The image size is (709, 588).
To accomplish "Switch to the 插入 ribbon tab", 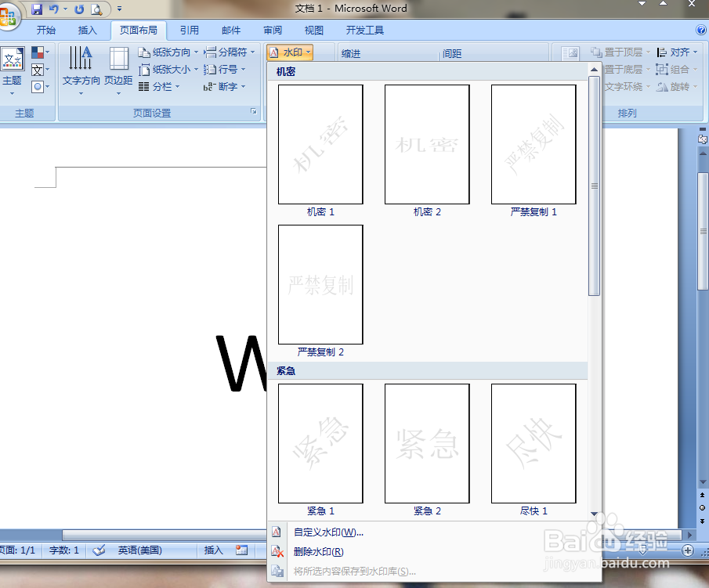I will [x=87, y=30].
